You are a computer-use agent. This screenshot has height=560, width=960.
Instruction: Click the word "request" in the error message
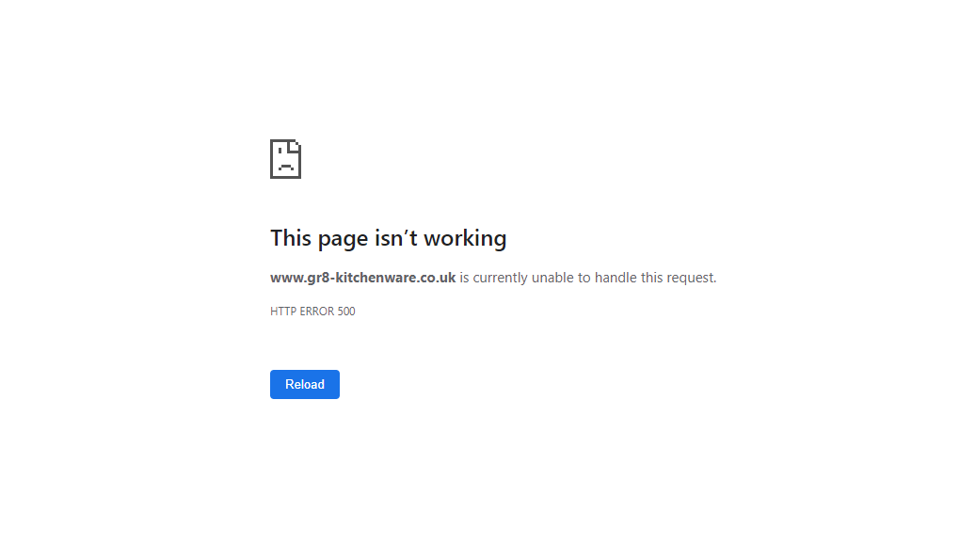coord(691,278)
